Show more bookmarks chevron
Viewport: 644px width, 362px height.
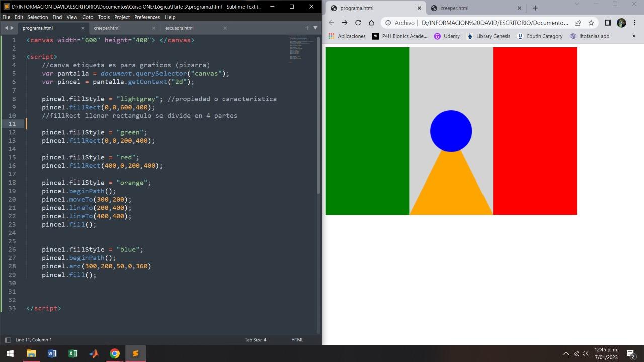(634, 36)
